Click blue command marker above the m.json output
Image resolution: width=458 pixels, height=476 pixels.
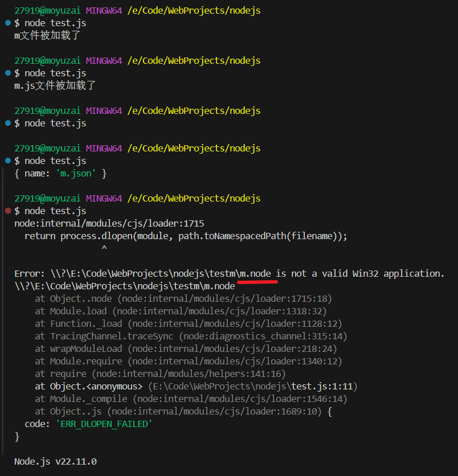pyautogui.click(x=8, y=161)
